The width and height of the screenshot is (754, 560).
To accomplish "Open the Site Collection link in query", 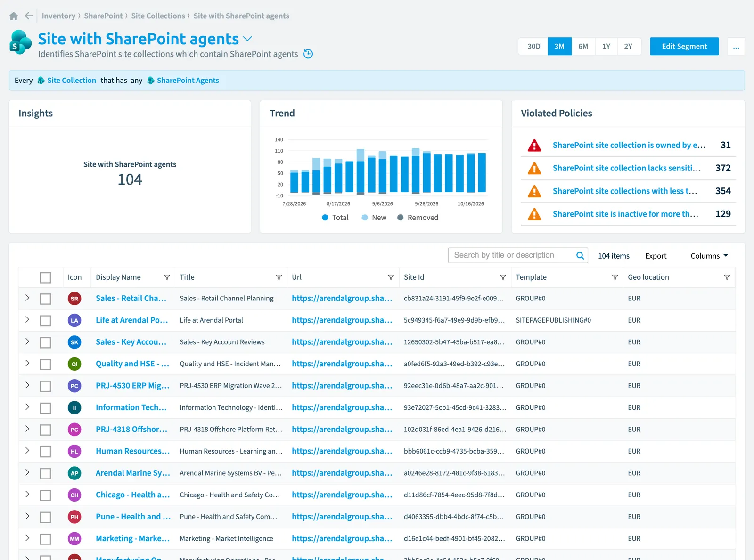I will 72,81.
